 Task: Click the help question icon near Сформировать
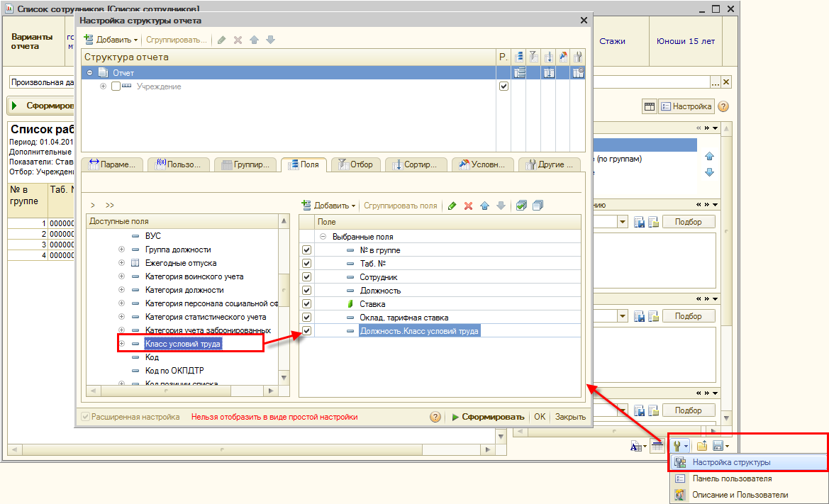435,417
